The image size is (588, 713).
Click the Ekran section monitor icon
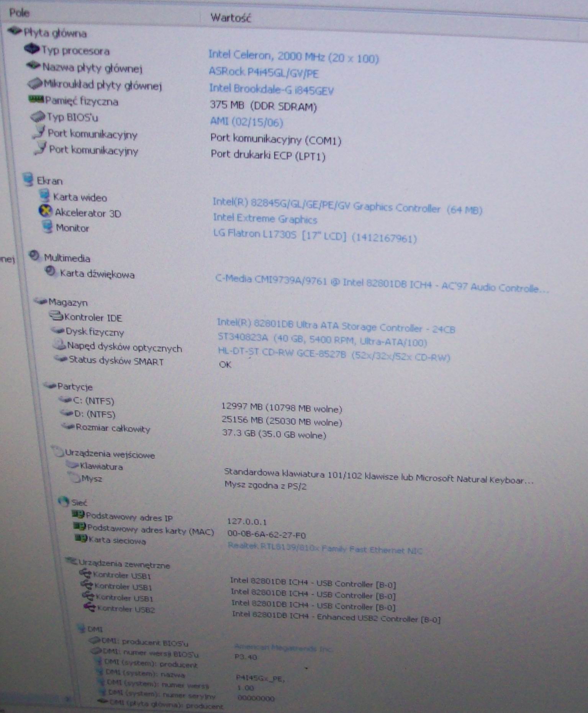[28, 179]
